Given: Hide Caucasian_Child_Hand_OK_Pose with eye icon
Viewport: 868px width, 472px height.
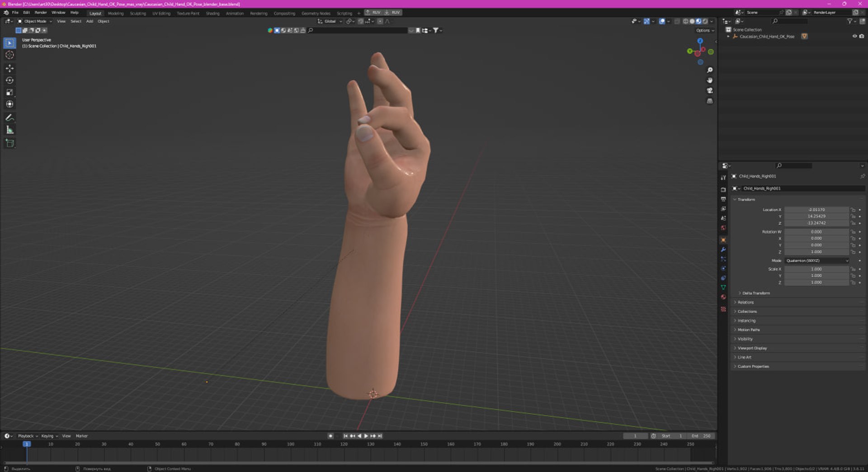Looking at the screenshot, I should click(854, 36).
